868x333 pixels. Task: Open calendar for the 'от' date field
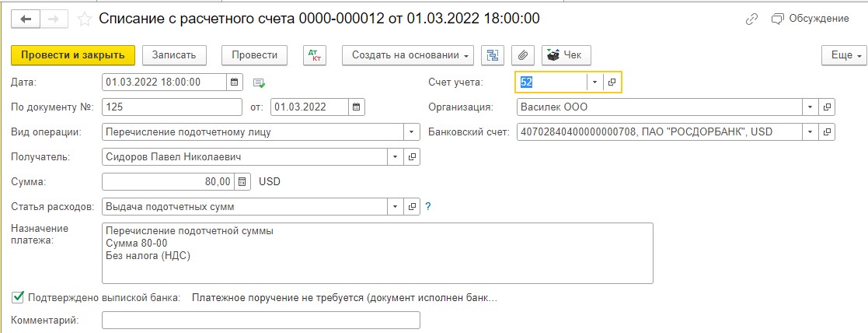tap(357, 107)
